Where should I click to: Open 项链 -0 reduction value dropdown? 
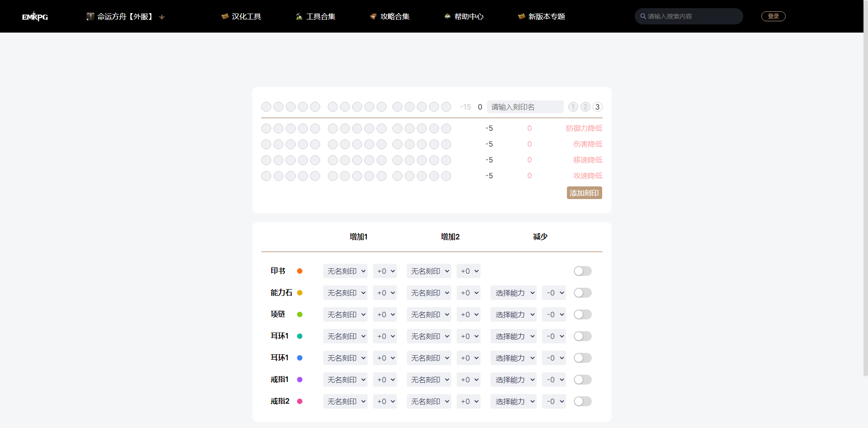(x=554, y=314)
